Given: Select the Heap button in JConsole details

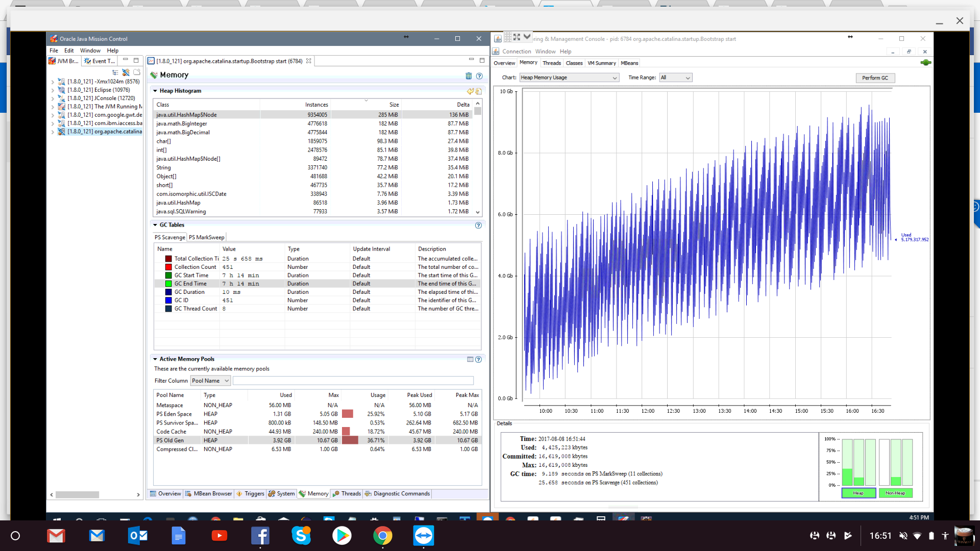Looking at the screenshot, I should (x=859, y=493).
